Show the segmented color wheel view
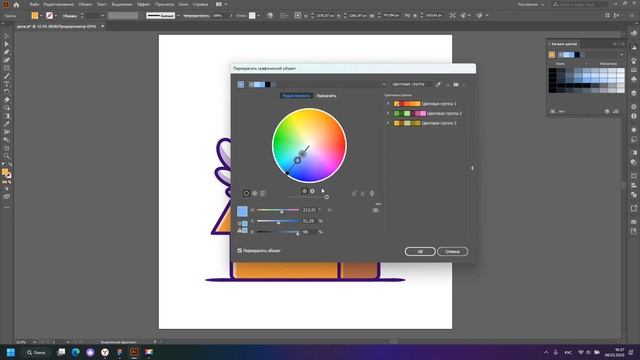Screen dimensions: 640x360 [x=255, y=193]
